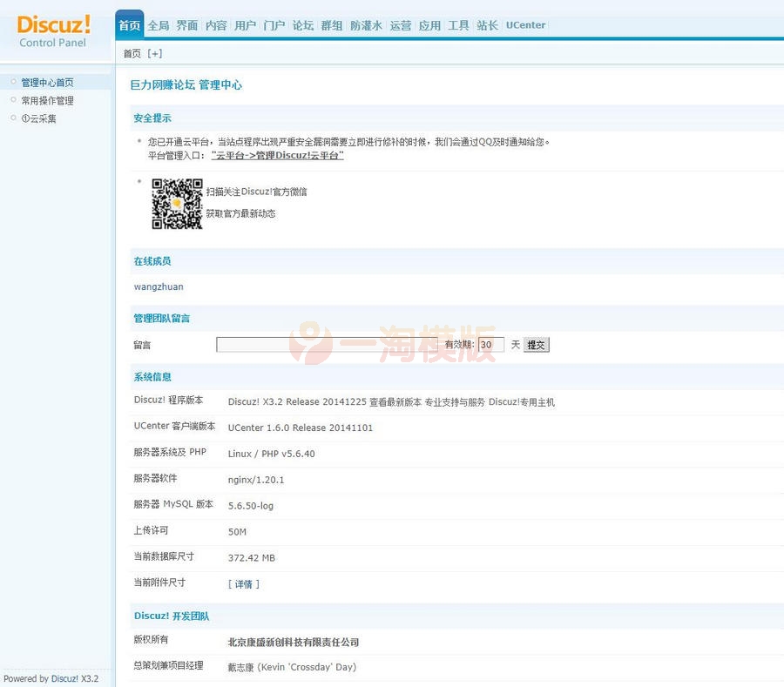The width and height of the screenshot is (784, 687).
Task: Click the 管理团队留言 section heading
Action: (161, 319)
